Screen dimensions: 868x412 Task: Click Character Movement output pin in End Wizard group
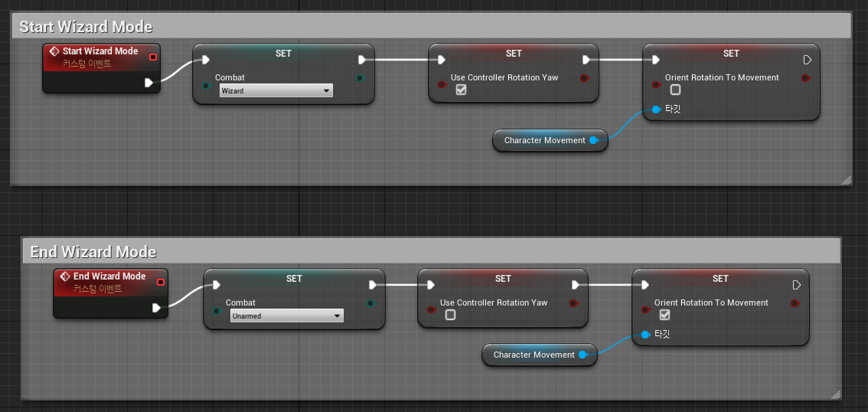click(582, 355)
